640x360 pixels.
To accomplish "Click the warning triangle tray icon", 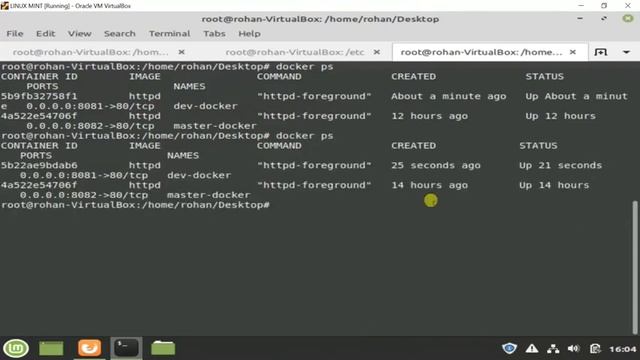I will (x=531, y=349).
